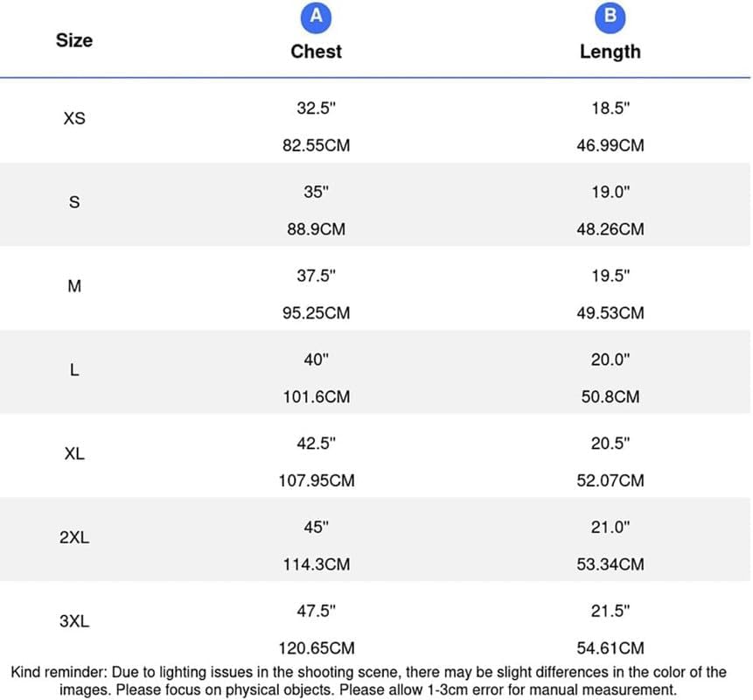753x700 pixels.
Task: Click the Kind reminder note text
Action: (368, 681)
